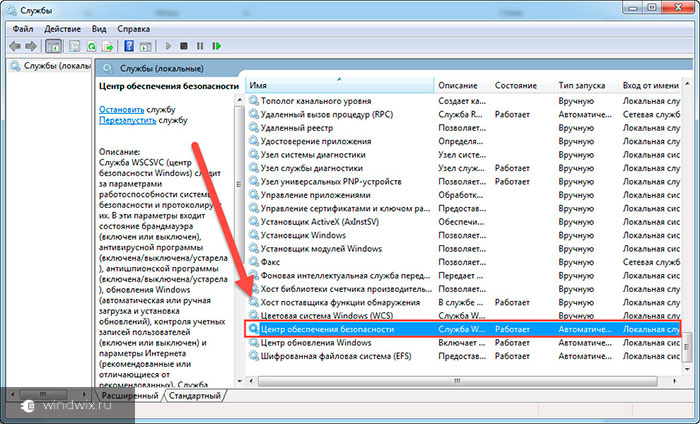Click right arrow of services list scrollbar
Image resolution: width=700 pixels, height=424 pixels.
[674, 381]
